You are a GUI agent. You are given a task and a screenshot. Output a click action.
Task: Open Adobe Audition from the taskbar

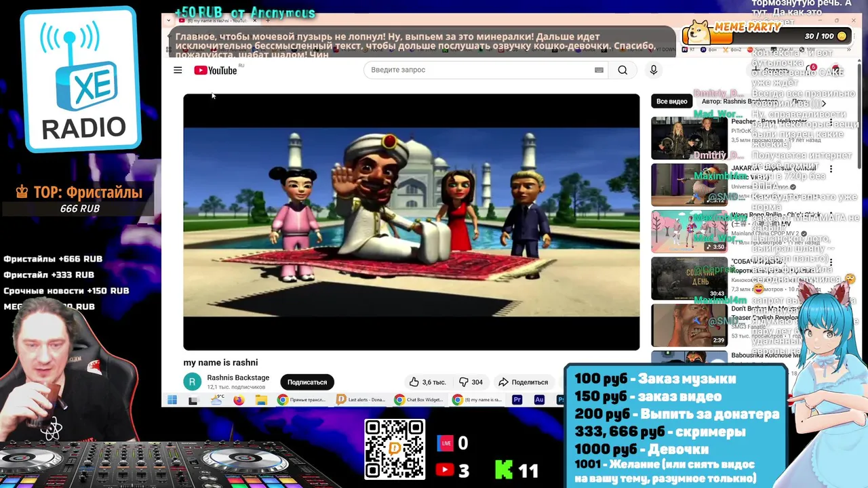(539, 400)
